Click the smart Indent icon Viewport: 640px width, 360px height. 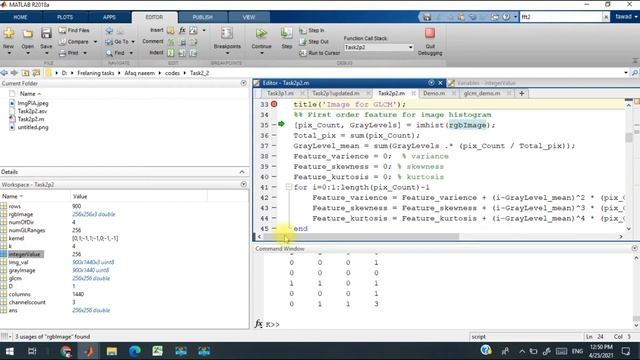[171, 53]
